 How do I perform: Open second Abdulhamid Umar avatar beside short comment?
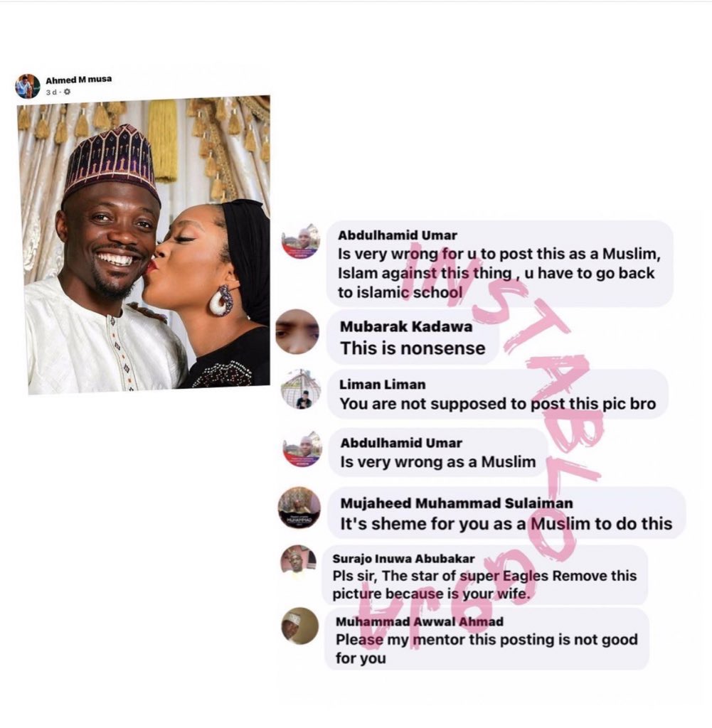[302, 449]
